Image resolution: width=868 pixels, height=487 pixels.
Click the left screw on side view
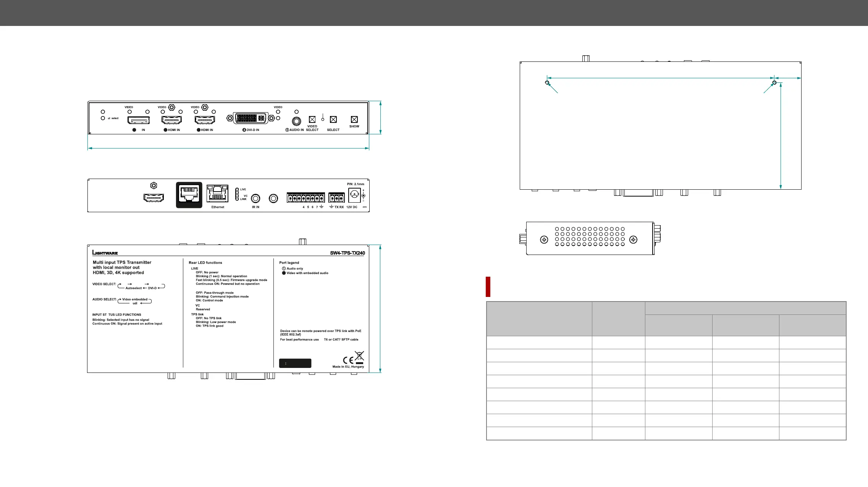pos(544,240)
